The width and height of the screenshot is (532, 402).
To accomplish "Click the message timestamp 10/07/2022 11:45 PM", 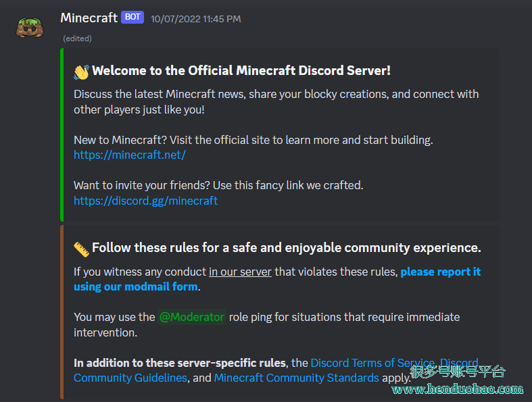I will point(196,19).
